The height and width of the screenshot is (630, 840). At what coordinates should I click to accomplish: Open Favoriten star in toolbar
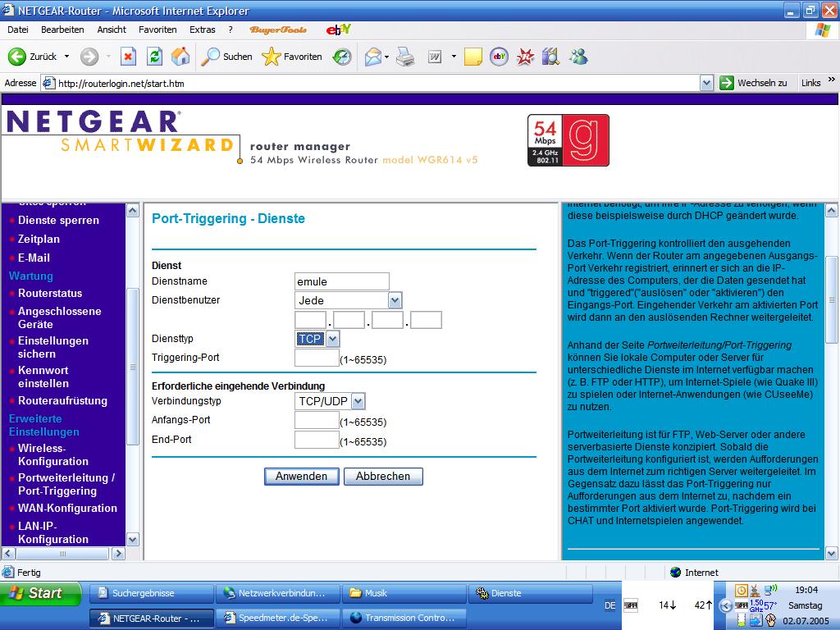(292, 57)
